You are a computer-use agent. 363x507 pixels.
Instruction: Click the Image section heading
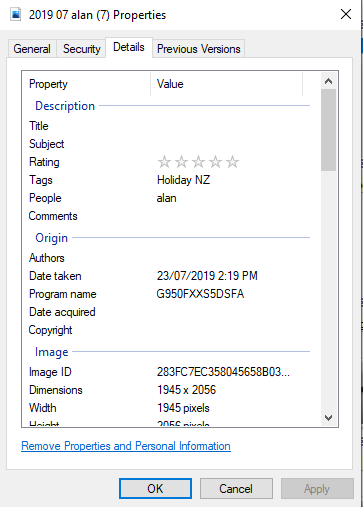(52, 352)
